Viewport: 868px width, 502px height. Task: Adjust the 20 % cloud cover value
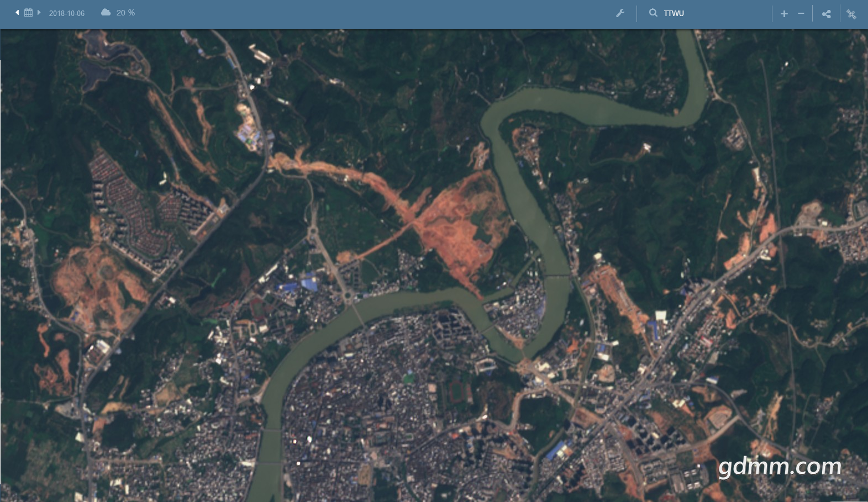pyautogui.click(x=125, y=13)
